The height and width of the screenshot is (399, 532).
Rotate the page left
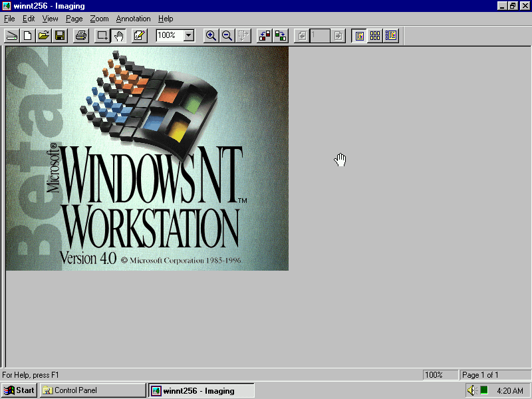pyautogui.click(x=264, y=36)
